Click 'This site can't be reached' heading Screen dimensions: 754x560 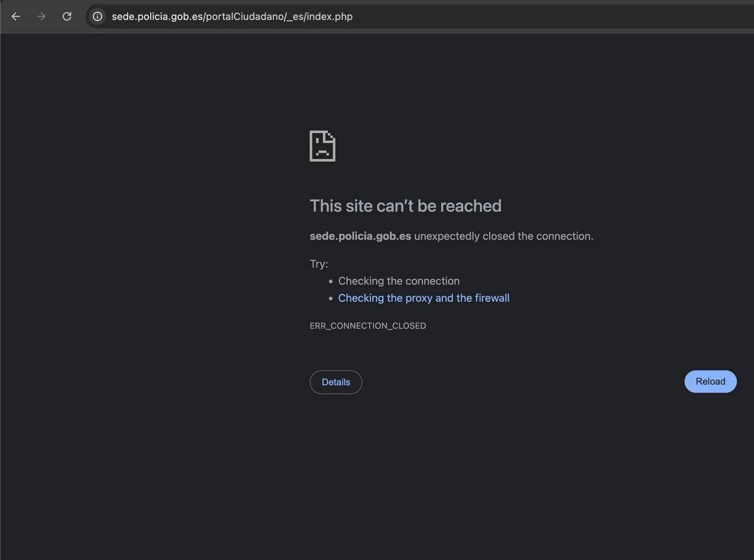(405, 206)
